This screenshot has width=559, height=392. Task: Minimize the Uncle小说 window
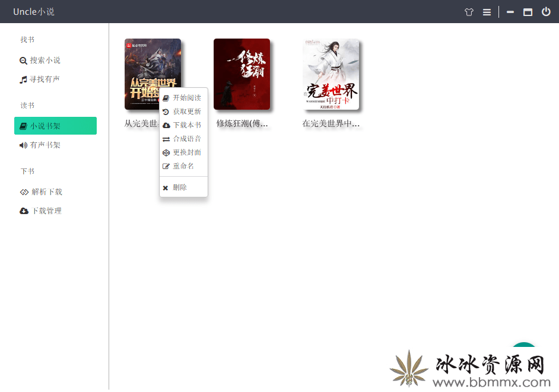(510, 12)
